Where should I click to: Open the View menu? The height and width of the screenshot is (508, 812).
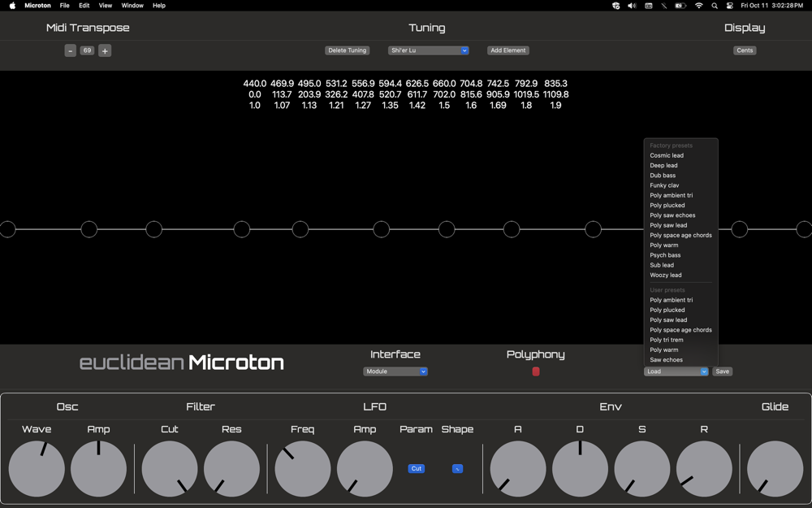105,6
